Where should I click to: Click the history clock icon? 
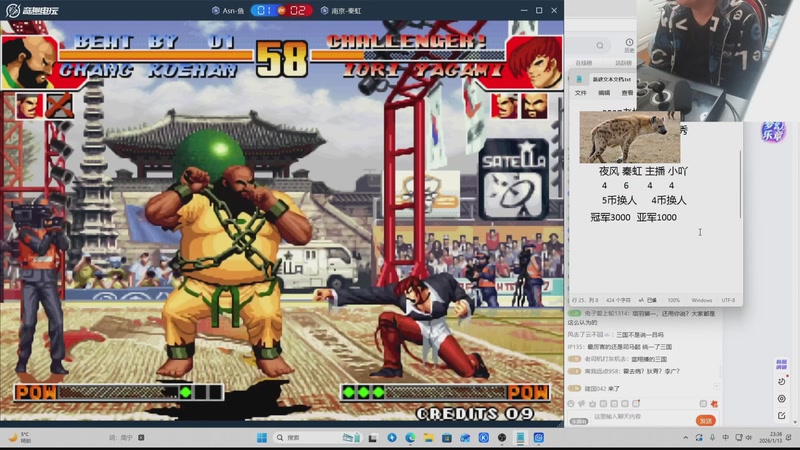tap(629, 44)
